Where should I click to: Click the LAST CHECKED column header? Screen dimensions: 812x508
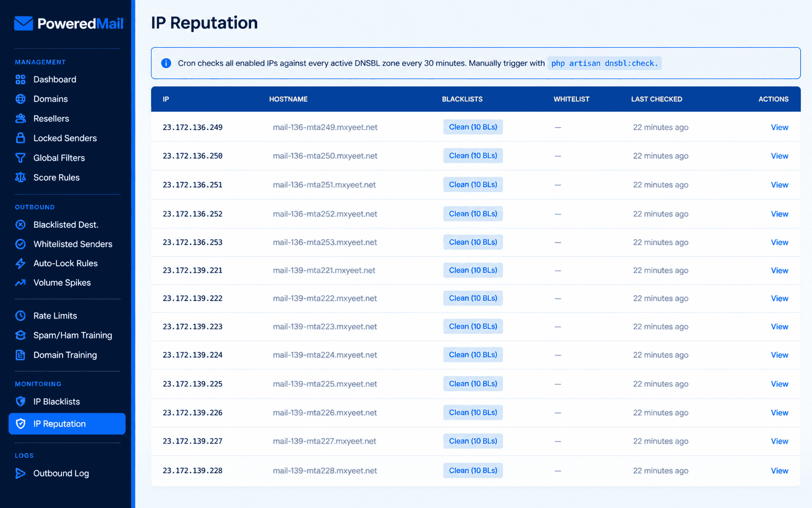point(656,99)
